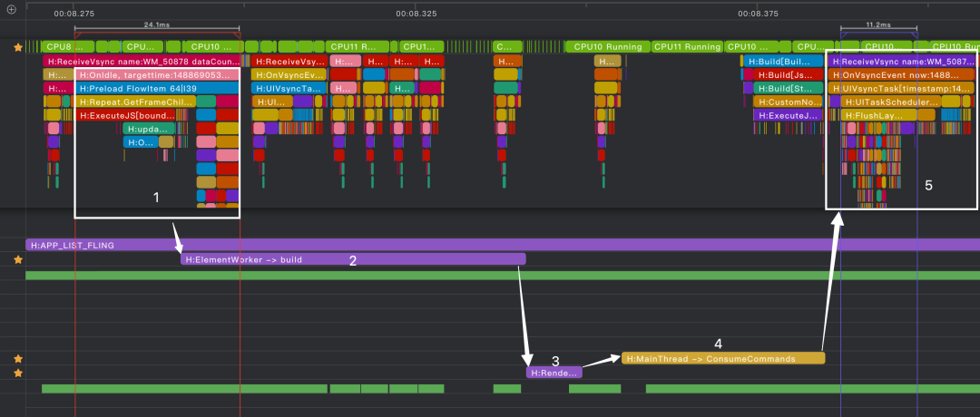The image size is (980, 417).
Task: Select the H:UIVsyncTa... slice
Action: 289,88
